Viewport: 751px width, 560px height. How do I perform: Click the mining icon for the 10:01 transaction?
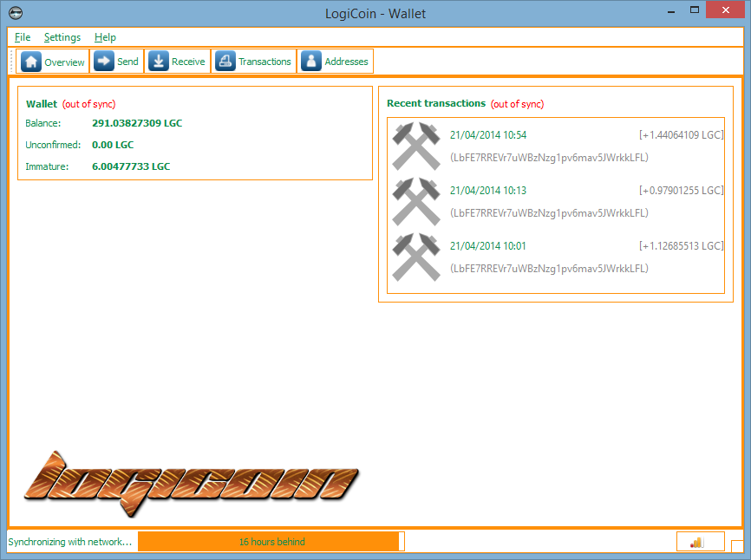coord(416,257)
